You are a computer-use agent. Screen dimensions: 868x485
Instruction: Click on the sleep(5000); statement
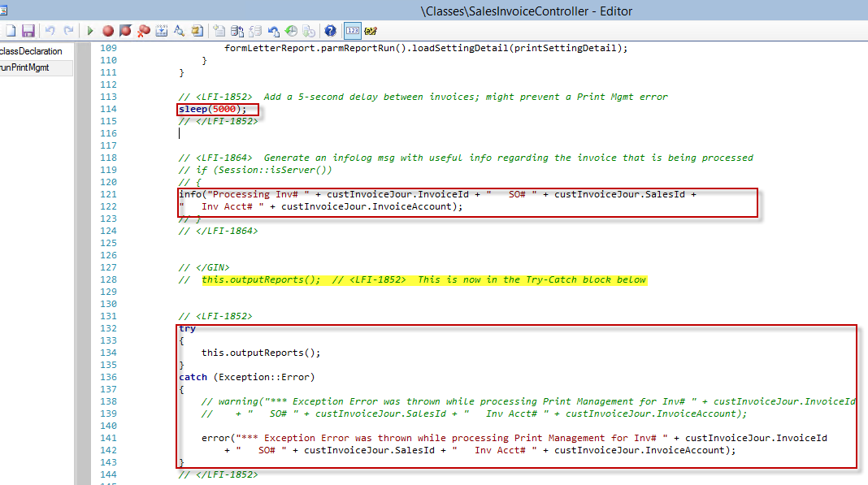click(x=213, y=109)
